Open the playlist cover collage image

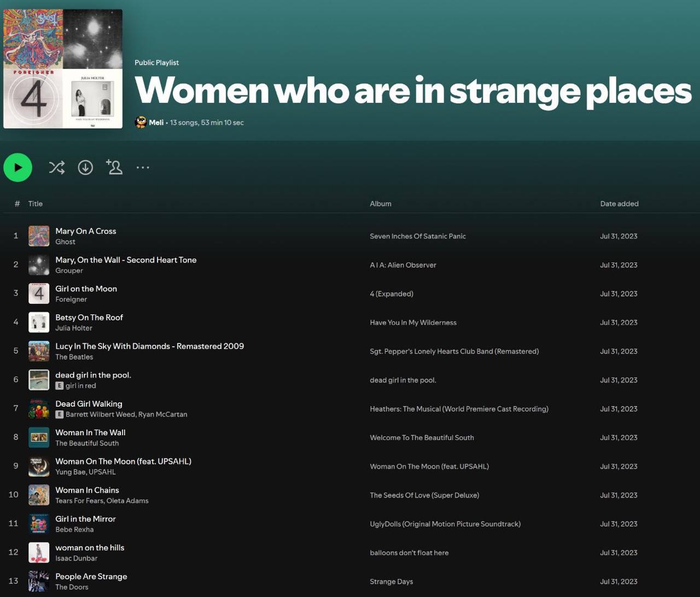(63, 68)
